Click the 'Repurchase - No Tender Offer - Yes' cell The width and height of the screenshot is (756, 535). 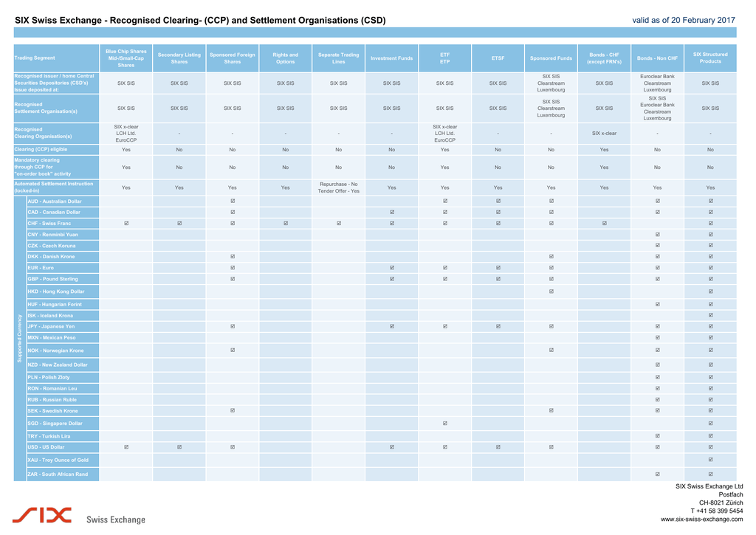tap(338, 187)
